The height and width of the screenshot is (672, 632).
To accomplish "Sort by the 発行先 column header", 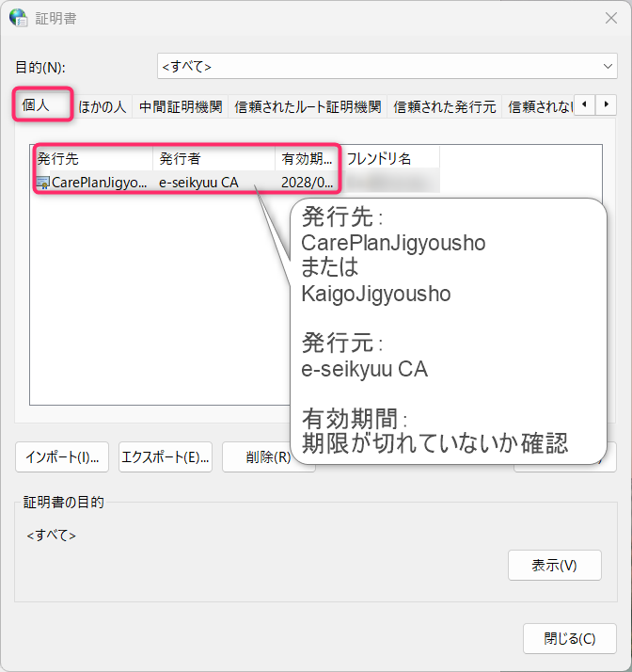I will tap(92, 158).
